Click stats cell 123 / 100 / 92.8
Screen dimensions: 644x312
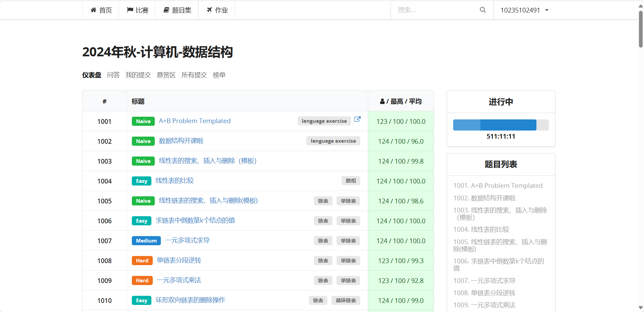click(x=401, y=281)
